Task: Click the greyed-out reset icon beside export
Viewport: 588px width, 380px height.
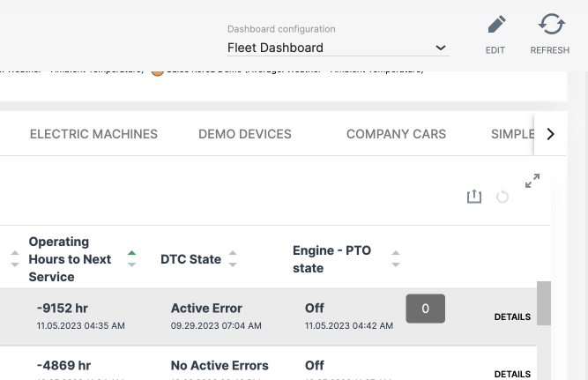Action: click(502, 197)
